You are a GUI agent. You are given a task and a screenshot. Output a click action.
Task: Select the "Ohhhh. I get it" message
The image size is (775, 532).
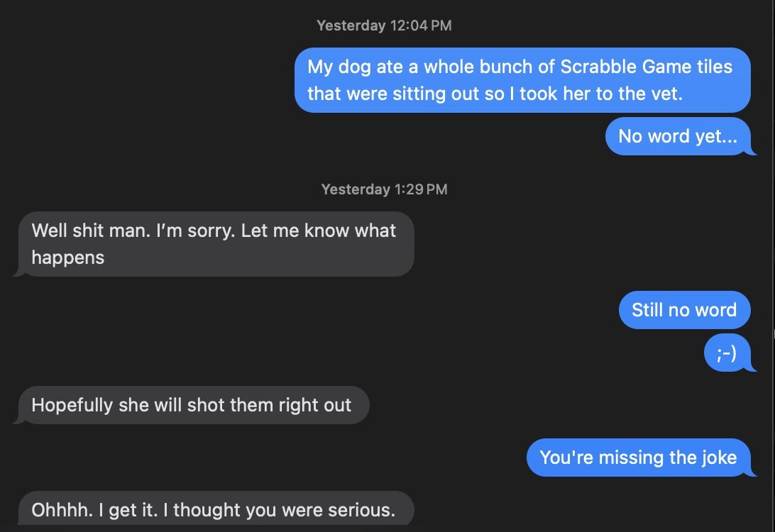(x=213, y=509)
